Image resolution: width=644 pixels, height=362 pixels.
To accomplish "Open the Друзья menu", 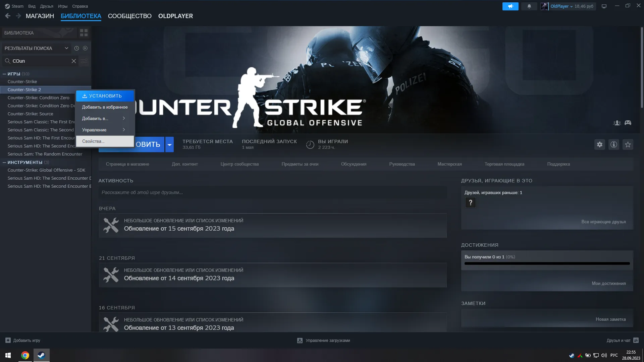I will 47,6.
